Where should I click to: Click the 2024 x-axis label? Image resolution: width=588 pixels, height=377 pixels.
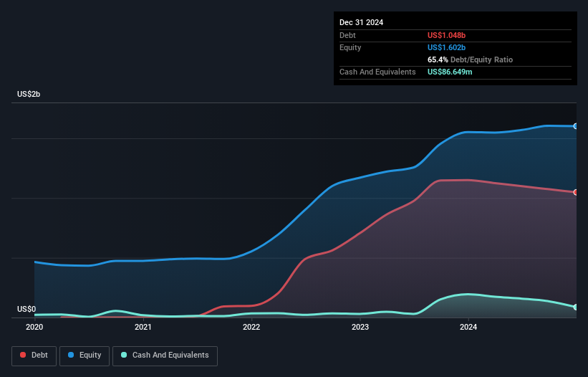[x=468, y=327]
